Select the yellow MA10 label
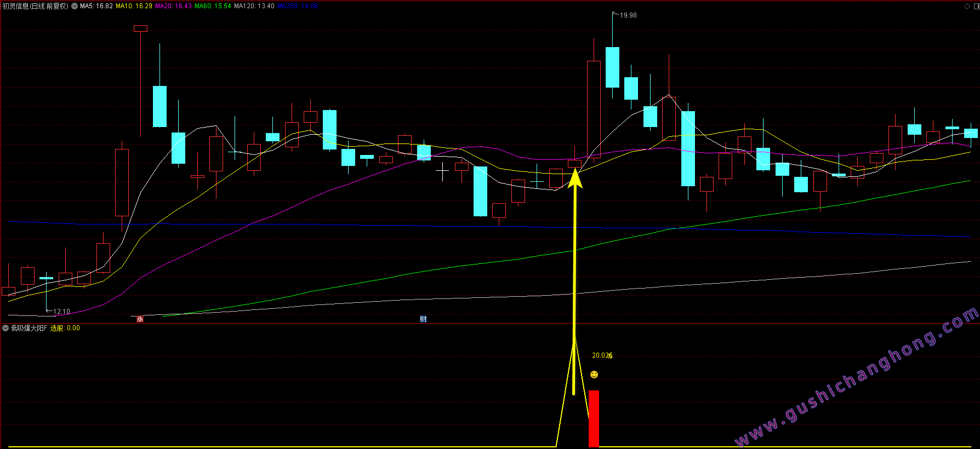The image size is (980, 449). tap(134, 7)
